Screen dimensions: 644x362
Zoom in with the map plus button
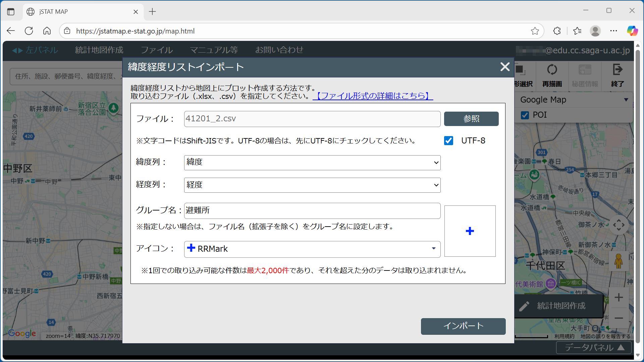click(x=619, y=297)
